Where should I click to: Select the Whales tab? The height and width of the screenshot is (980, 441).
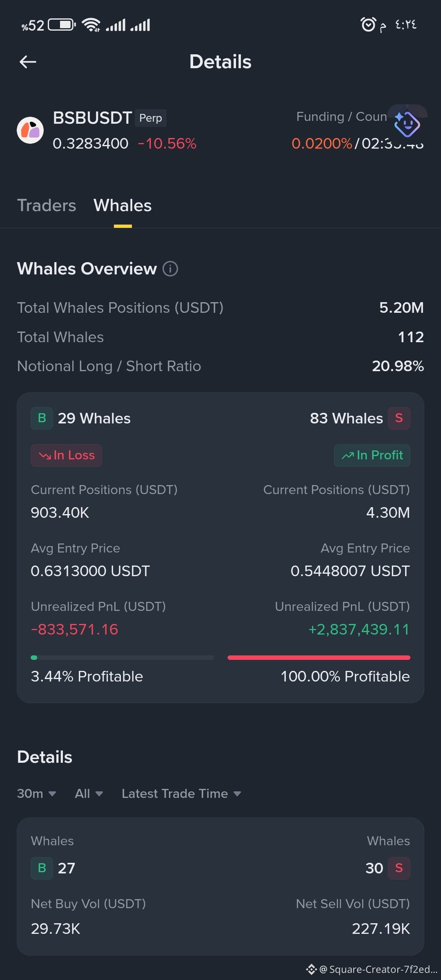122,205
